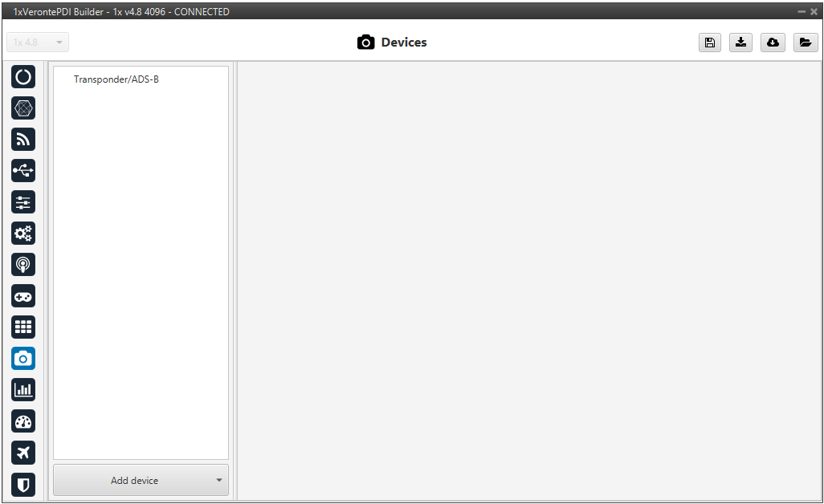Open the bar chart sidebar icon

pos(23,390)
